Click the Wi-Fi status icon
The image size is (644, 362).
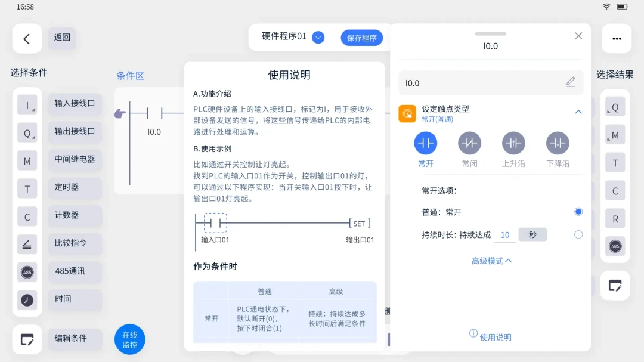tap(606, 7)
